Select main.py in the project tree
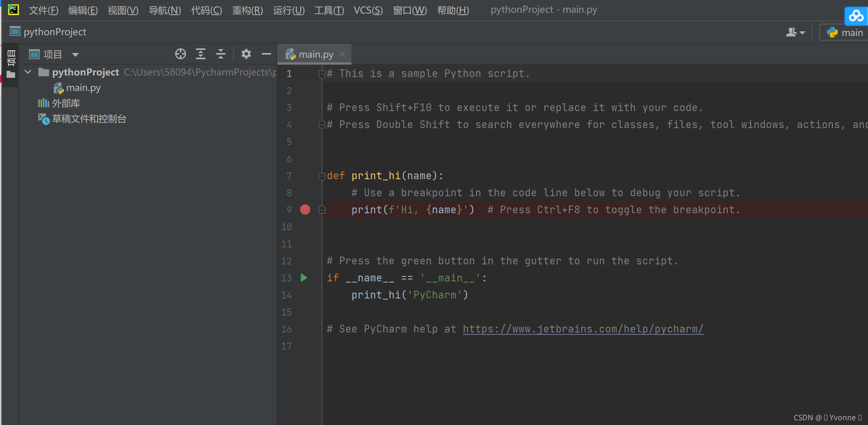This screenshot has width=868, height=425. [x=83, y=88]
